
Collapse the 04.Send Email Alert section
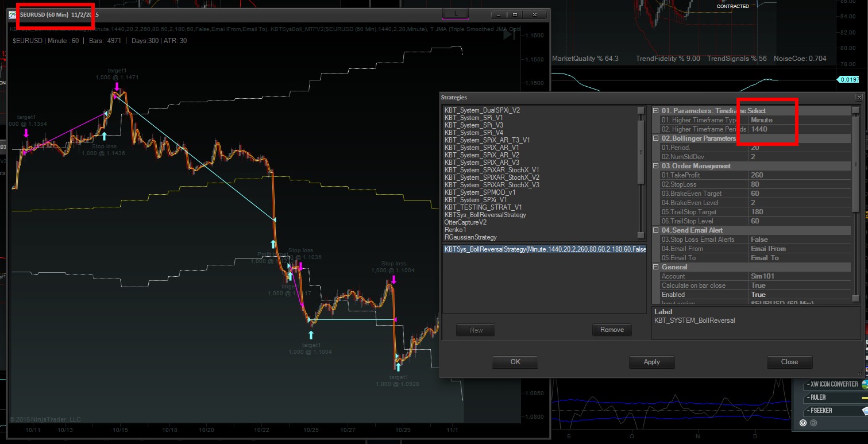[x=657, y=230]
